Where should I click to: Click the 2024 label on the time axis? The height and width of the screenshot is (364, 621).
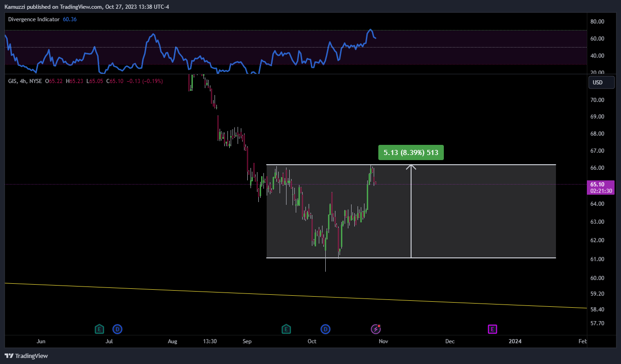click(515, 341)
